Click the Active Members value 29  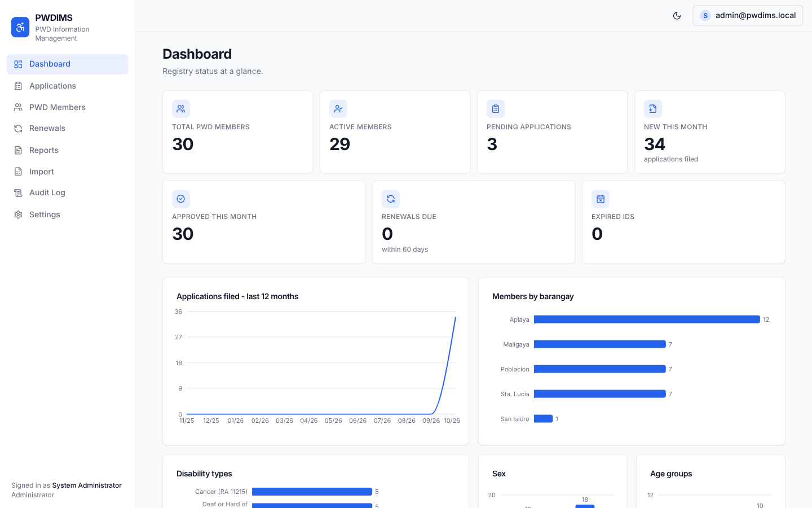point(340,144)
